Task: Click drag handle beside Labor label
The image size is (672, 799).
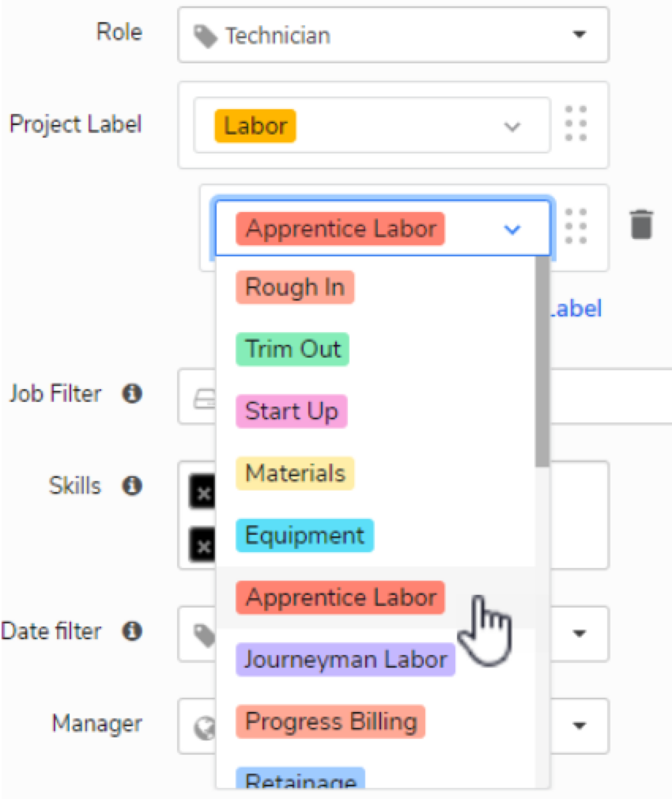Action: coord(576,124)
